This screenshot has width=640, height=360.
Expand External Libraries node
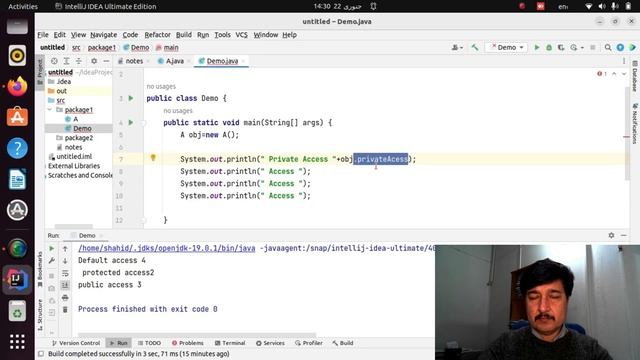(46, 166)
